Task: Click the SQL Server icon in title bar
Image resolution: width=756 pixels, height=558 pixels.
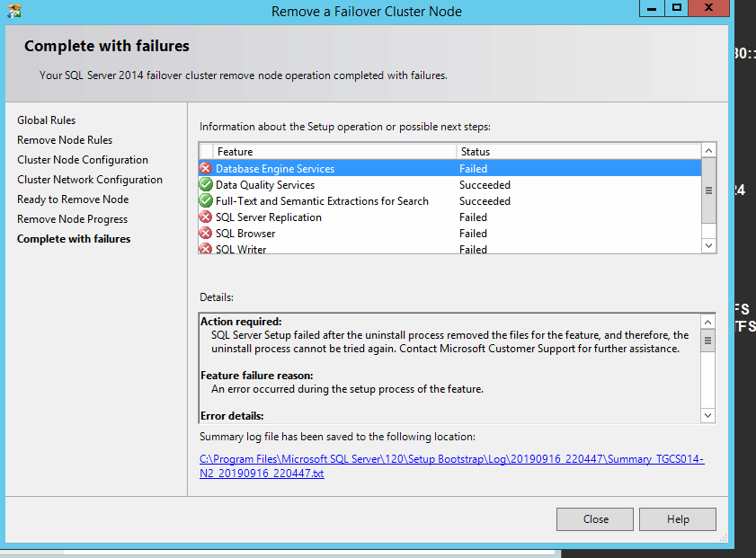Action: (13, 11)
